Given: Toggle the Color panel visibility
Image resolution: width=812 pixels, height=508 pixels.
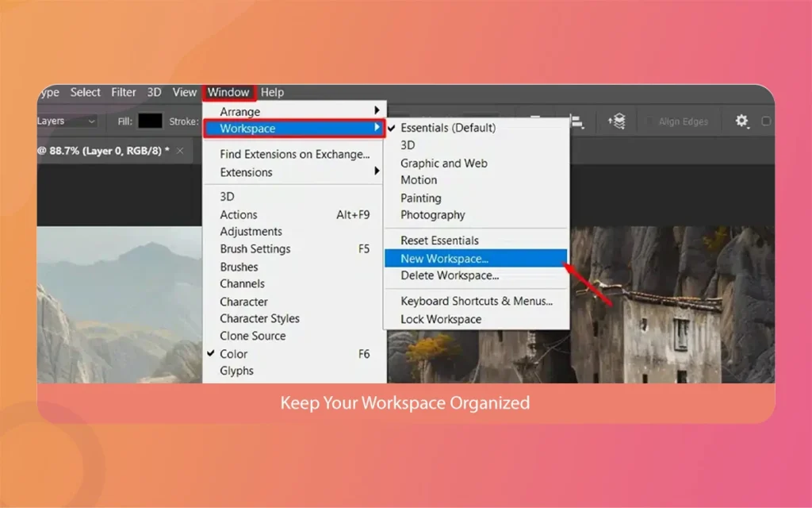Looking at the screenshot, I should click(x=294, y=354).
